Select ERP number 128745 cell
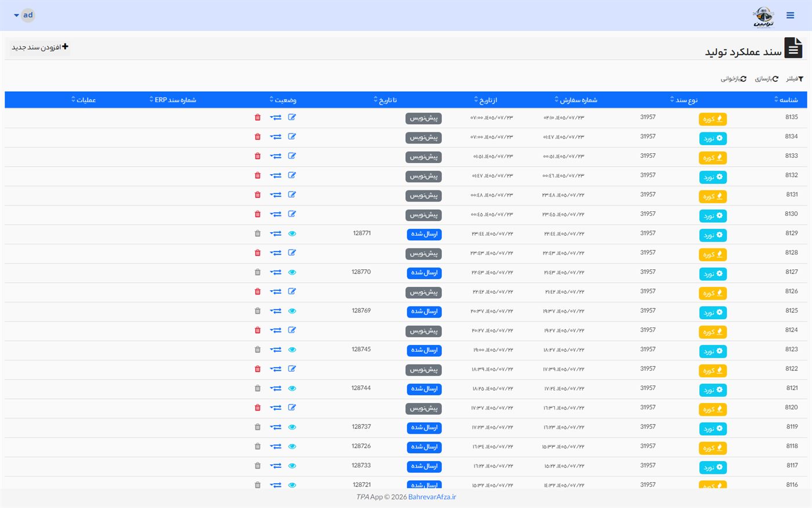This screenshot has height=508, width=812. pyautogui.click(x=361, y=349)
